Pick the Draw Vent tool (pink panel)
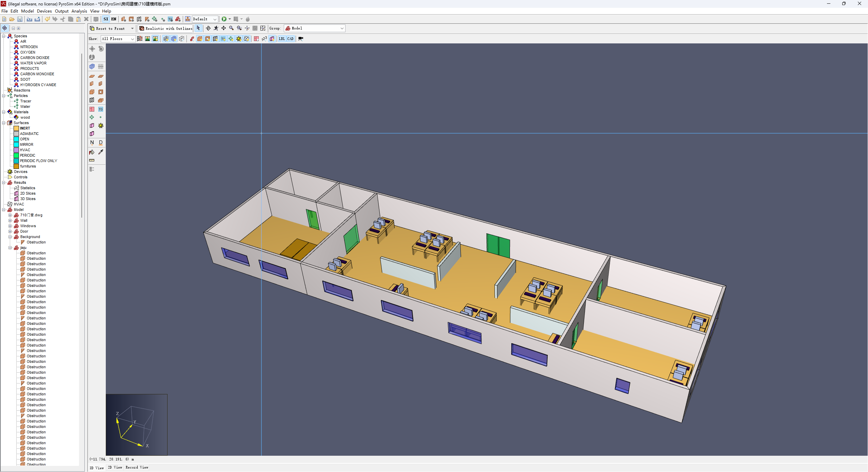This screenshot has height=472, width=868. (x=92, y=109)
